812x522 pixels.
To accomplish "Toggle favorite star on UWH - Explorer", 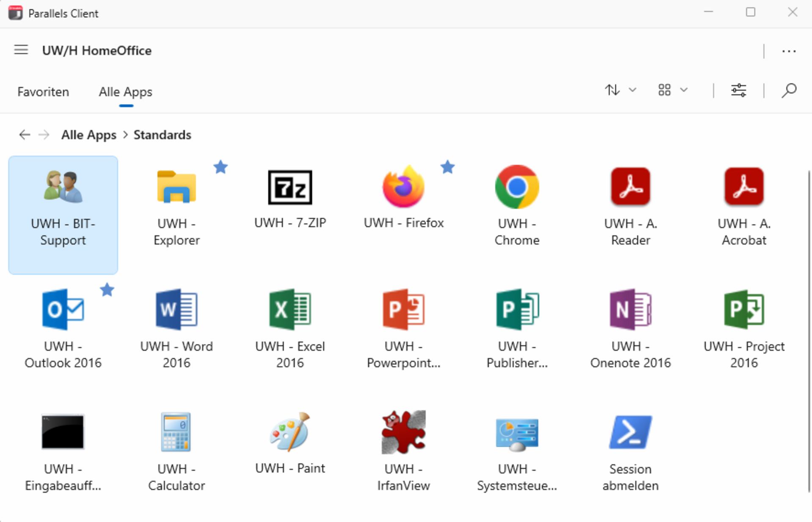I will (x=220, y=167).
